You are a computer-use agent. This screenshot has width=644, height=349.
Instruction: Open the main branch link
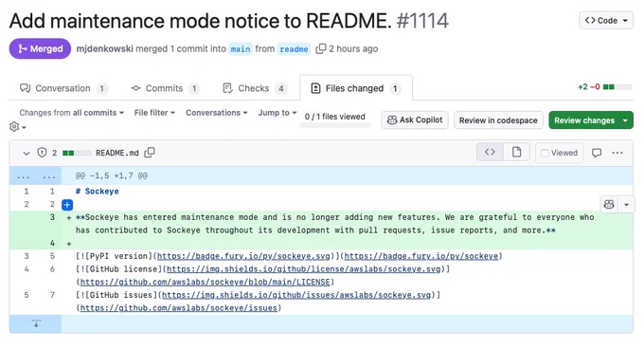coord(241,49)
